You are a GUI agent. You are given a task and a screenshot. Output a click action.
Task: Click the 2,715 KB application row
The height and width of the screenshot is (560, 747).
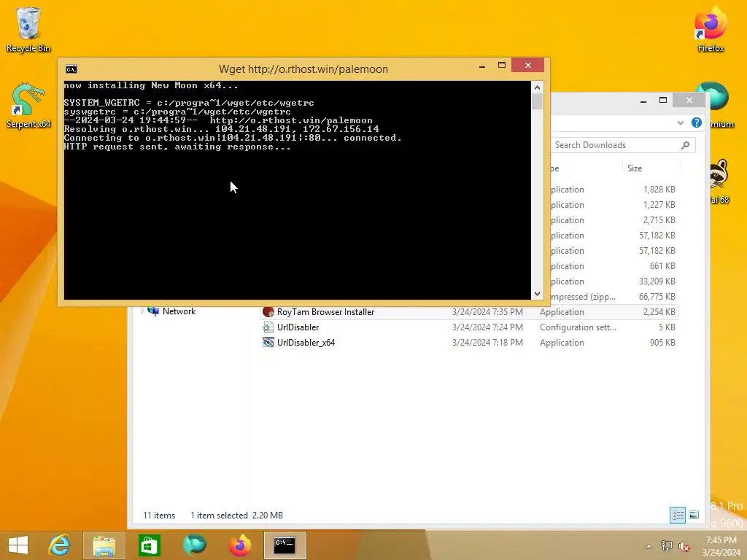(614, 220)
